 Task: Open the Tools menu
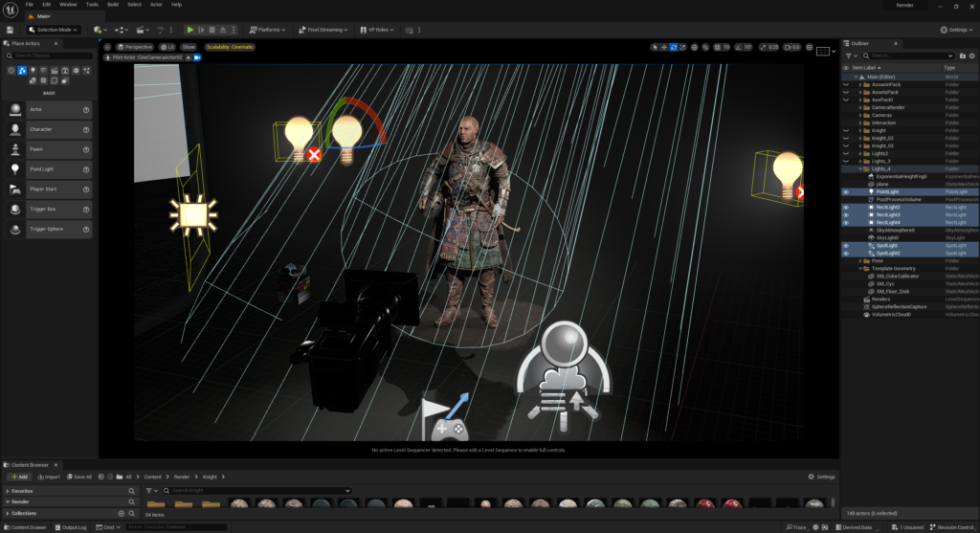(92, 5)
